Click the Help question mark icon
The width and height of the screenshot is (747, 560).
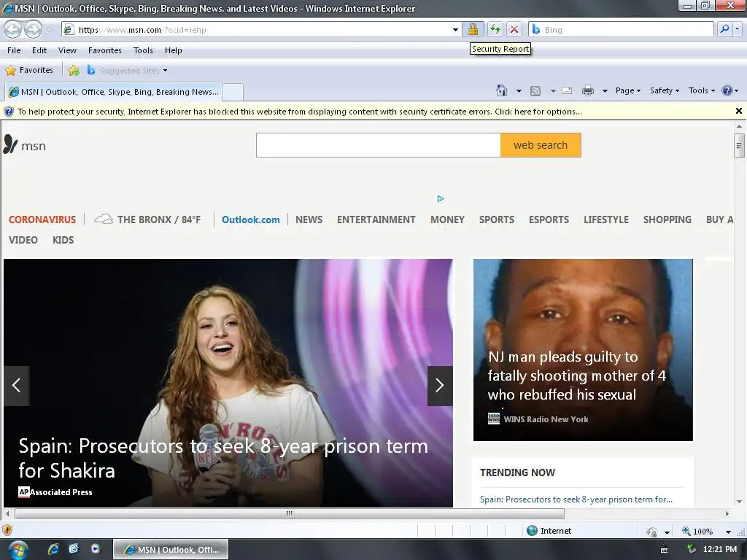coord(727,90)
